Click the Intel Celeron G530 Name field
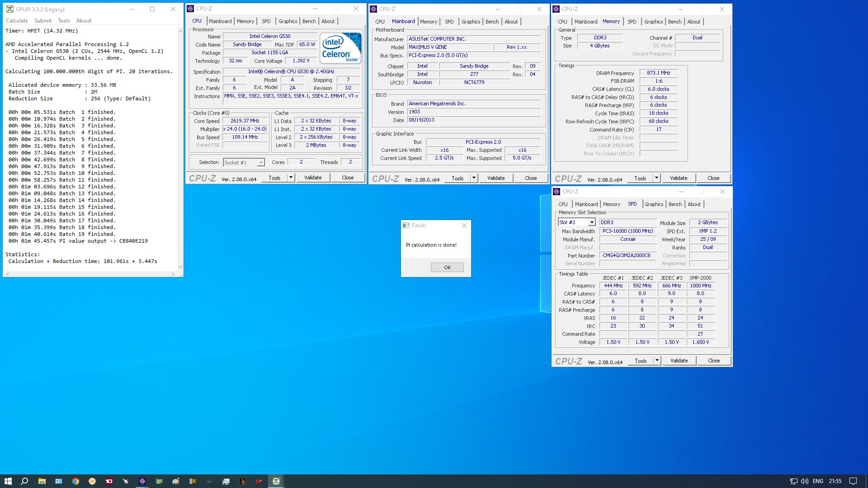Viewport: 868px width, 488px height. [x=270, y=36]
